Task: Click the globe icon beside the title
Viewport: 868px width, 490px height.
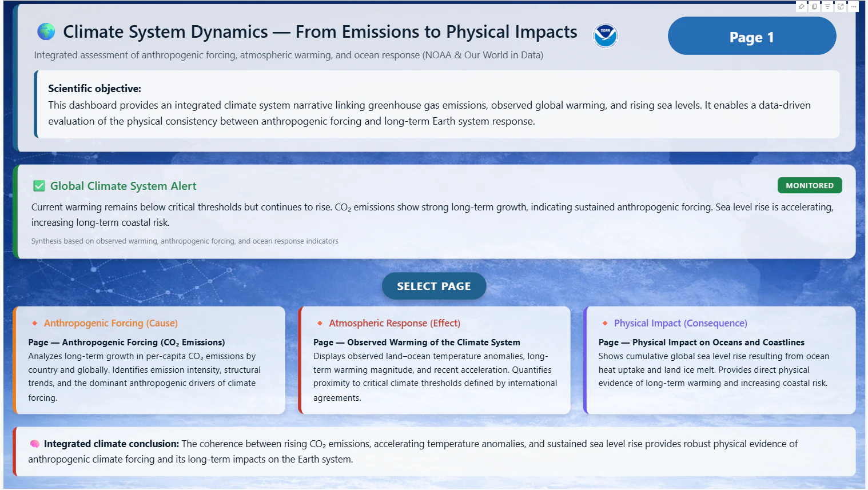Action: [46, 31]
